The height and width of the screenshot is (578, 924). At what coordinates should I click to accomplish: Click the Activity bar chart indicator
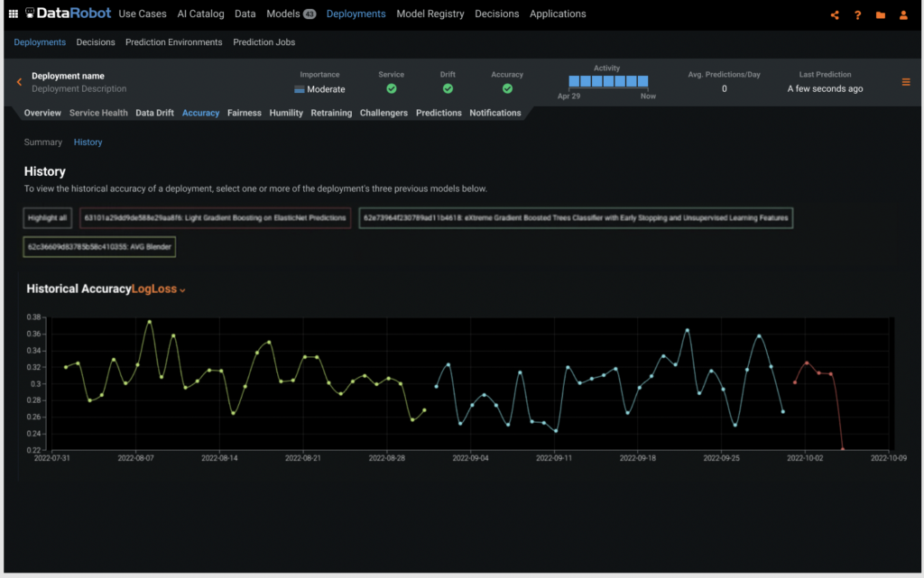pyautogui.click(x=607, y=80)
